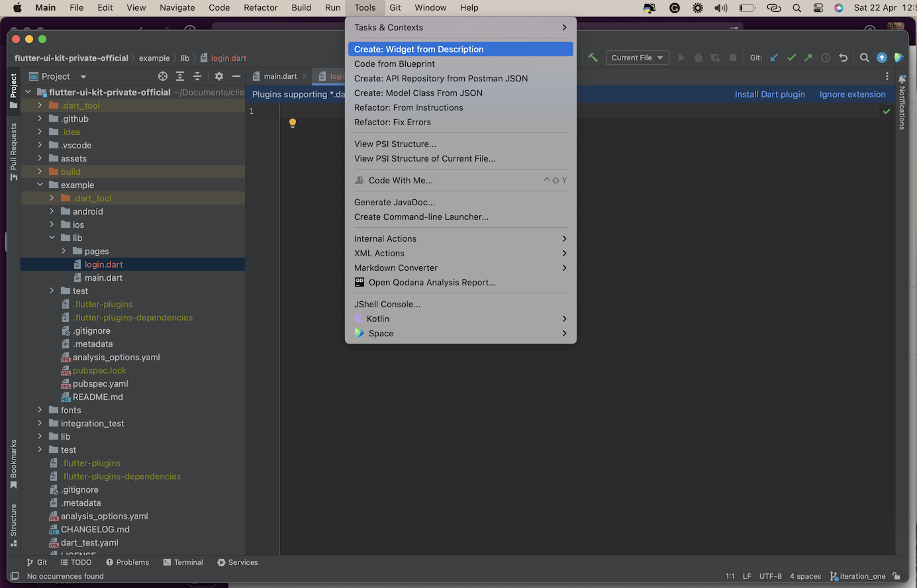Choose Create: Widget from Description
Image resolution: width=917 pixels, height=588 pixels.
click(x=460, y=49)
